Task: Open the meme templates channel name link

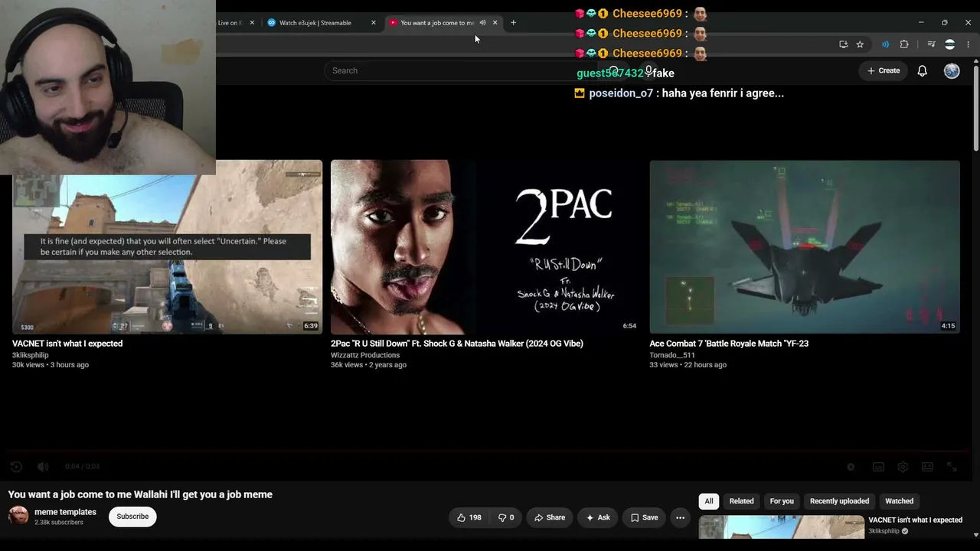Action: tap(65, 512)
